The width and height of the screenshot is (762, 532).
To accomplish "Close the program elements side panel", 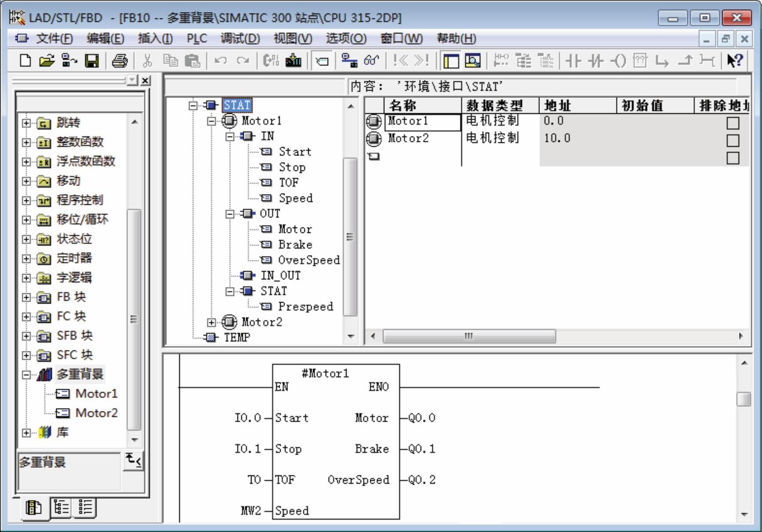I will click(146, 80).
